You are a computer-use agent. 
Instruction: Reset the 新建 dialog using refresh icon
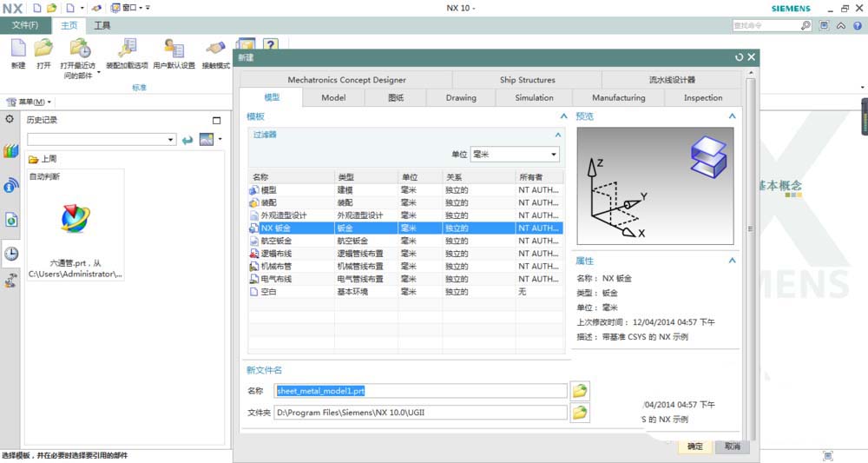click(x=739, y=57)
